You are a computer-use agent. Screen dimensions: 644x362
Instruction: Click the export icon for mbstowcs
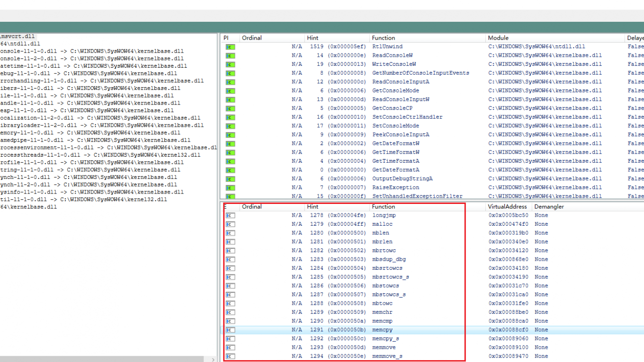click(230, 286)
